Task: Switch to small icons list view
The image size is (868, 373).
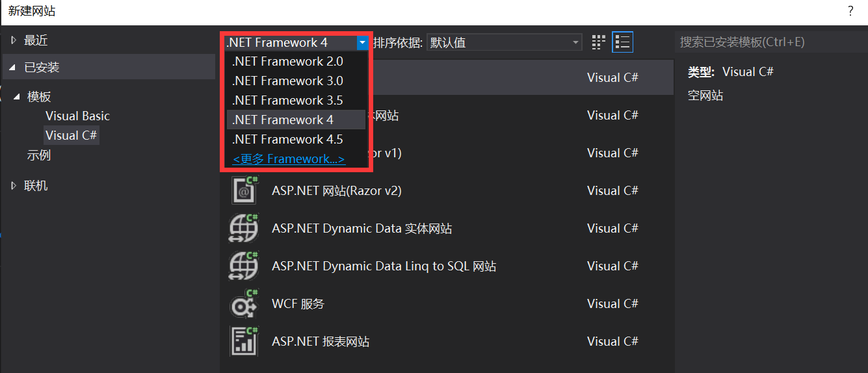Action: coord(623,43)
